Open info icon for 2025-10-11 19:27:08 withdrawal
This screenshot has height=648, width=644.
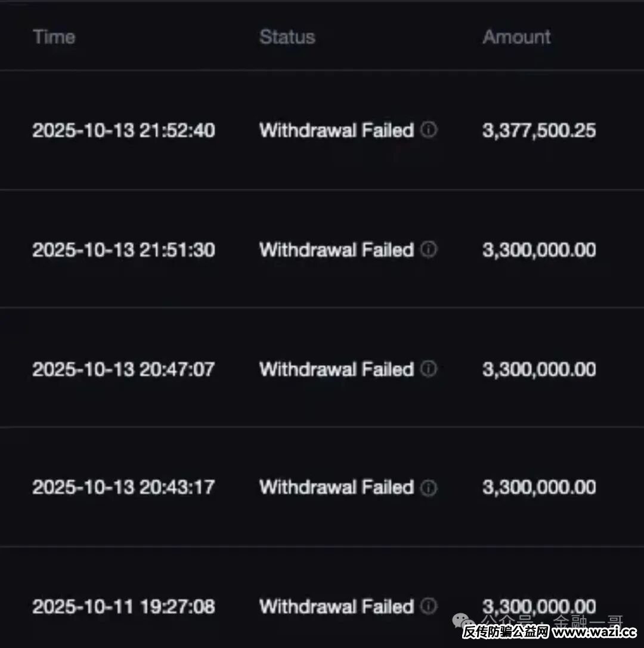[429, 606]
